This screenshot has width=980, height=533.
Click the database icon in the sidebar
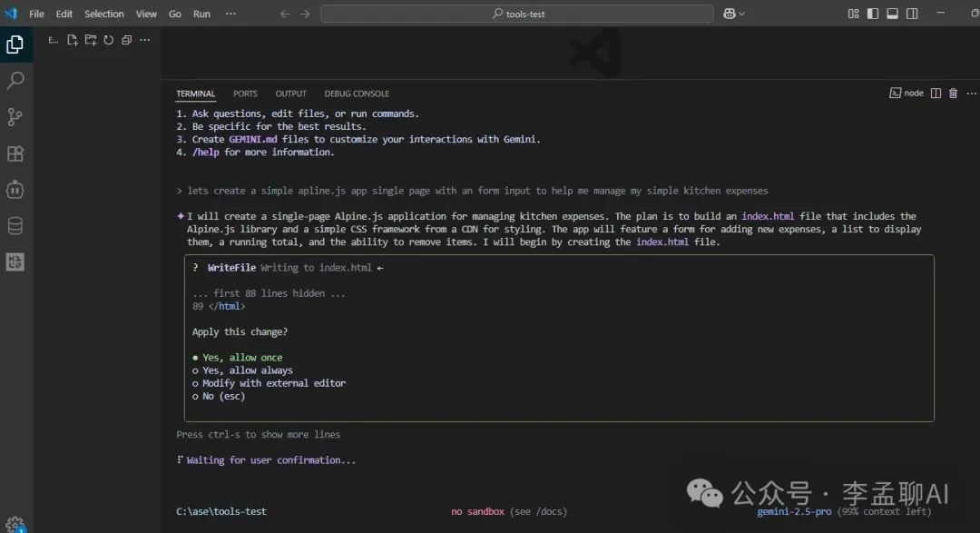point(15,225)
